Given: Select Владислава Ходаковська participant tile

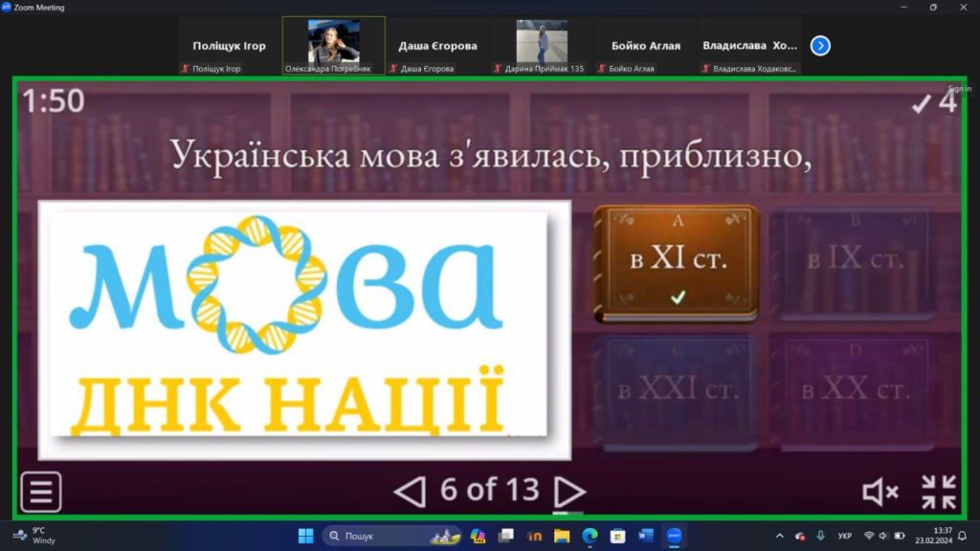Looking at the screenshot, I should pyautogui.click(x=750, y=46).
